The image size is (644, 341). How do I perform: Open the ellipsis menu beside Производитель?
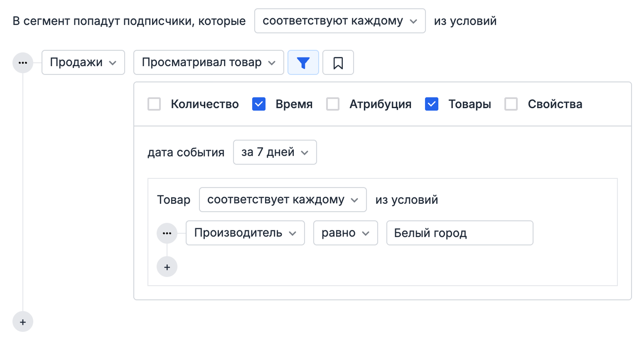pos(167,233)
